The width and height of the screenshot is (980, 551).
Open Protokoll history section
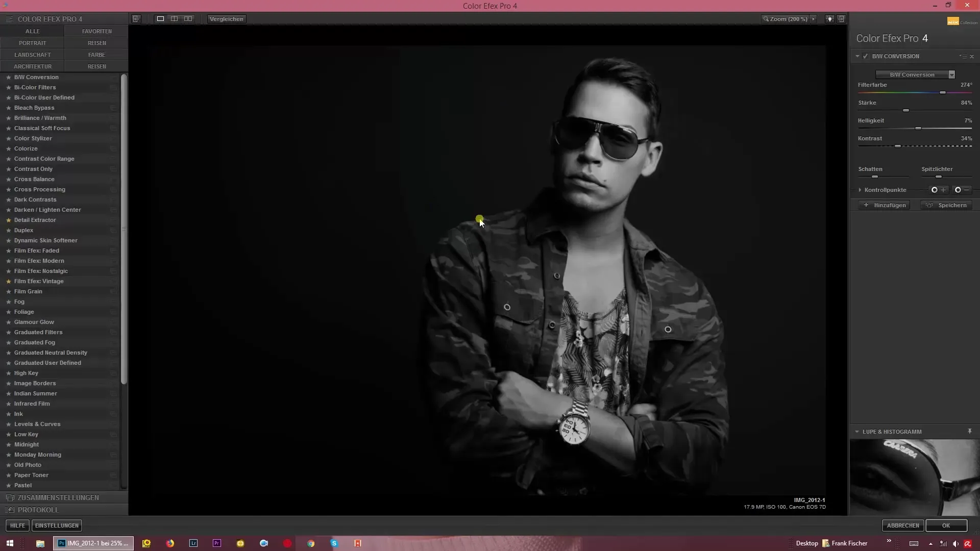64,510
